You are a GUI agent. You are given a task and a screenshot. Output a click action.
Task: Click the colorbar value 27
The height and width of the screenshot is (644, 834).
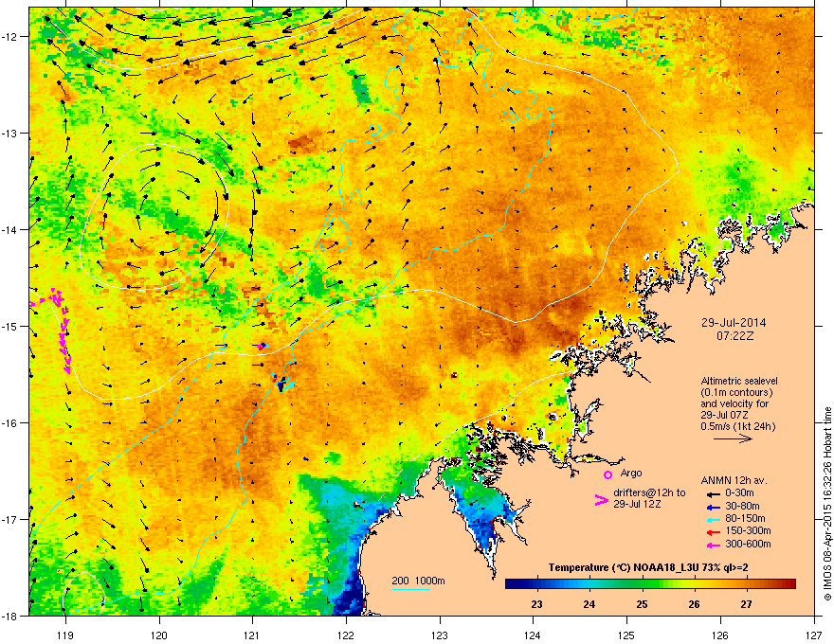click(746, 604)
